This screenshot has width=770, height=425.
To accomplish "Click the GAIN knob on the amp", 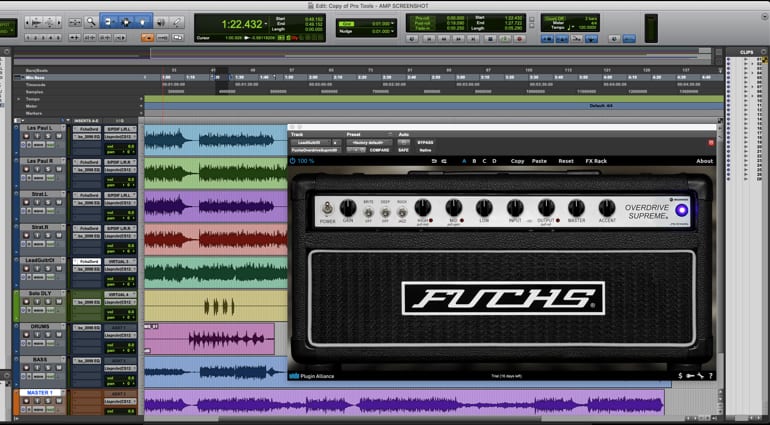I will click(x=348, y=208).
